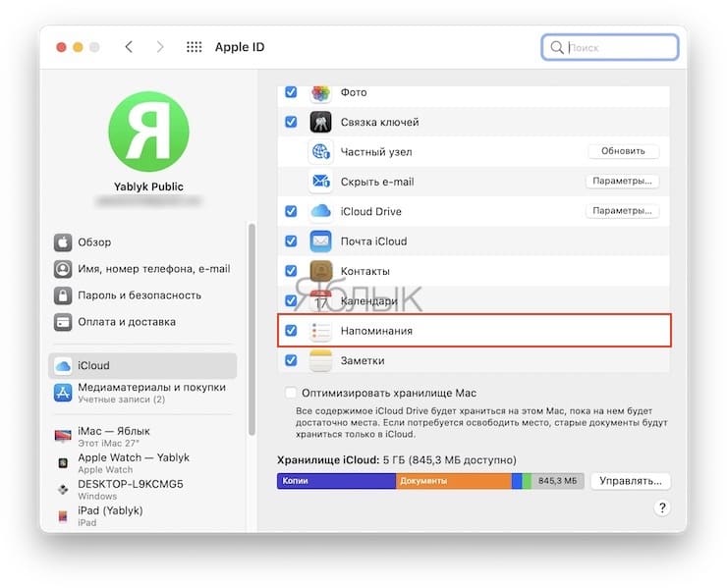Toggle the Связка ключей checkbox

291,122
